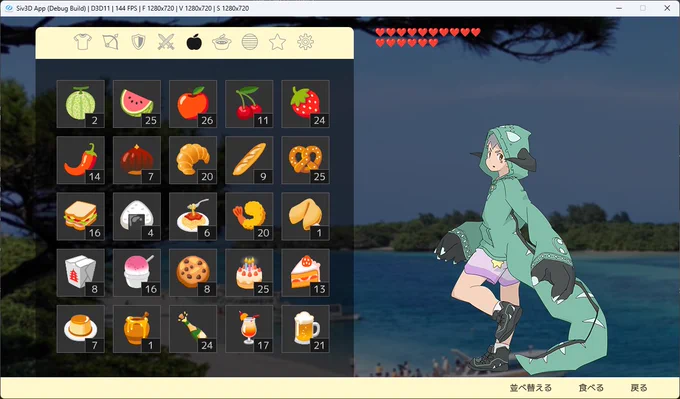Viewport: 680px width, 399px height.
Task: Select the chocolate chip cookie item
Action: (193, 273)
